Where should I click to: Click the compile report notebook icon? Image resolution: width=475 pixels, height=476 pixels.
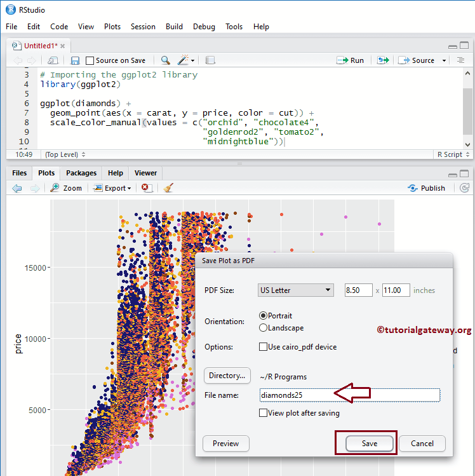point(210,60)
